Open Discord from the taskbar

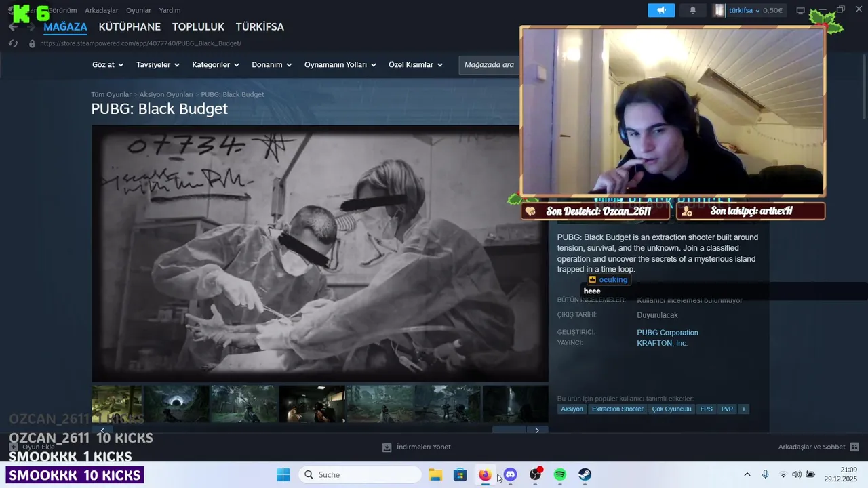[x=510, y=474]
